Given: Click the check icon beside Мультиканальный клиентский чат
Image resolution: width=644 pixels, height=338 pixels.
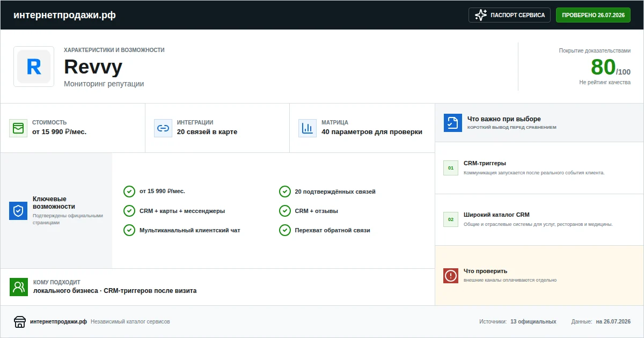Looking at the screenshot, I should tap(129, 230).
